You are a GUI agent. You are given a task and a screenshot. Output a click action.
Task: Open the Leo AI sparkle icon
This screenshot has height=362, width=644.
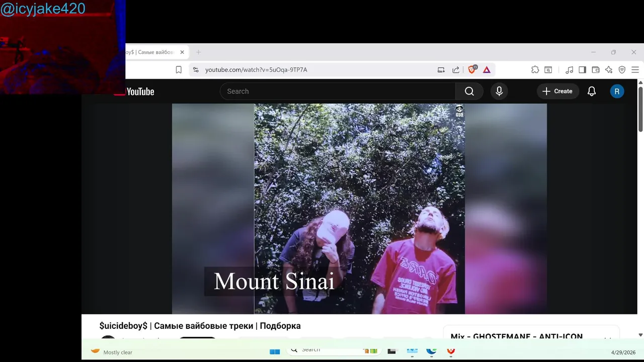609,70
